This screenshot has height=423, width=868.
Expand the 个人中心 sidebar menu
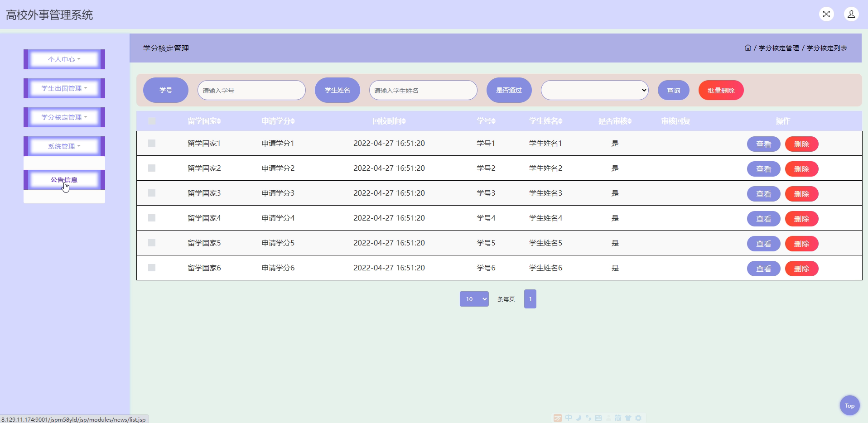[x=64, y=59]
